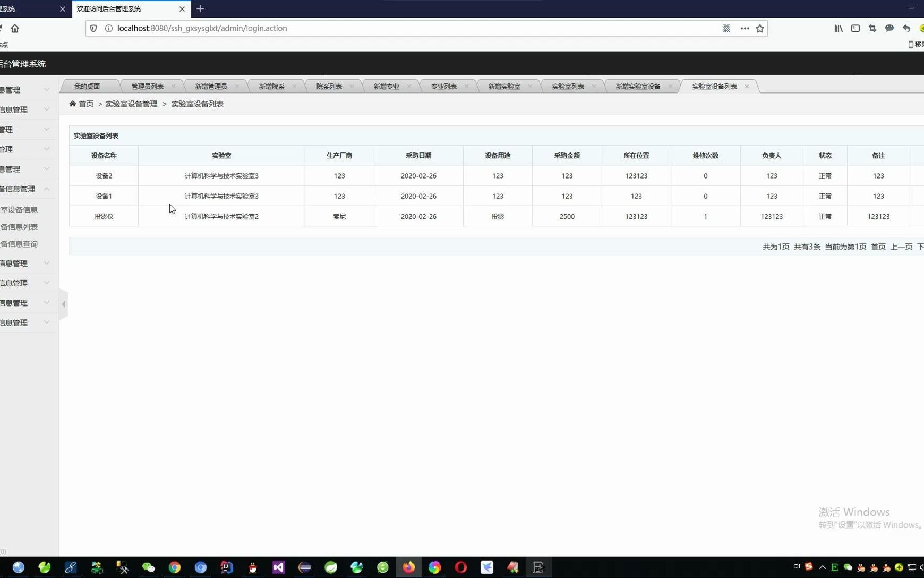Screen dimensions: 924x578
Task: Open the QR code scanner in address bar
Action: click(x=726, y=28)
